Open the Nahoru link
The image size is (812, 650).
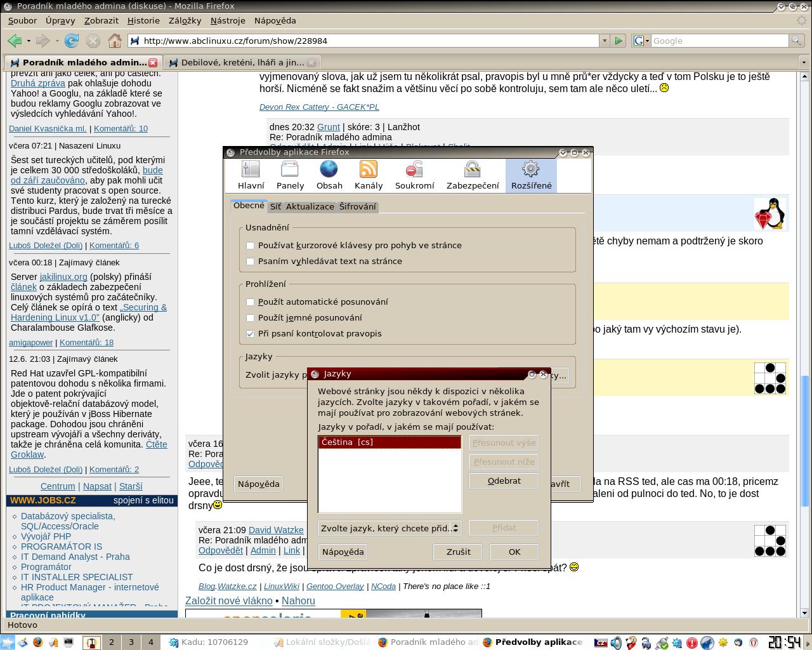click(x=298, y=600)
